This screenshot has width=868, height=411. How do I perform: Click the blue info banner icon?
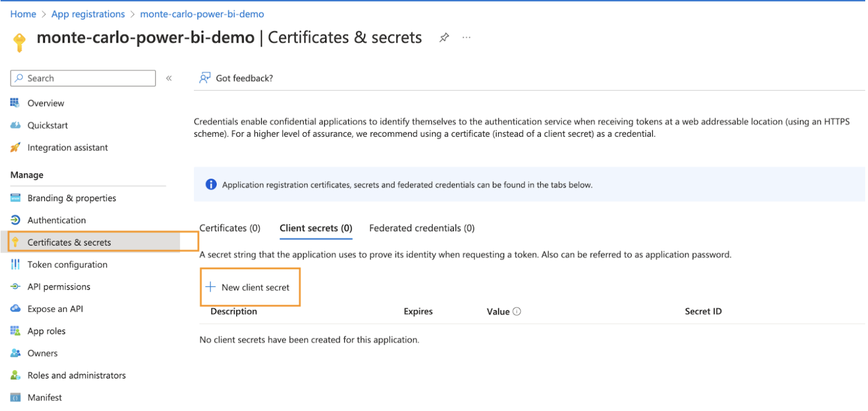click(x=211, y=184)
